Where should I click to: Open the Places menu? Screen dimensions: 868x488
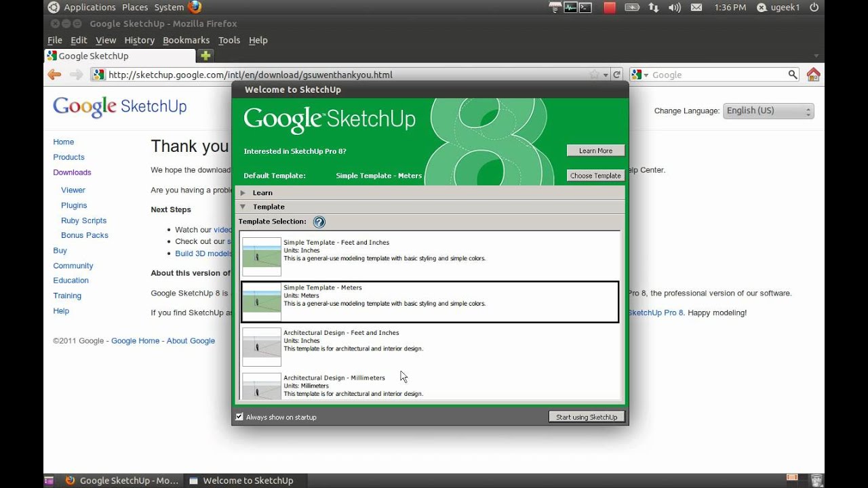pos(135,7)
